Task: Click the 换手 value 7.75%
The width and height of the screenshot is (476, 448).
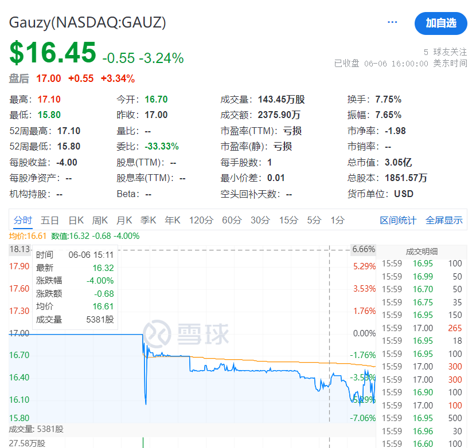Action: click(388, 100)
